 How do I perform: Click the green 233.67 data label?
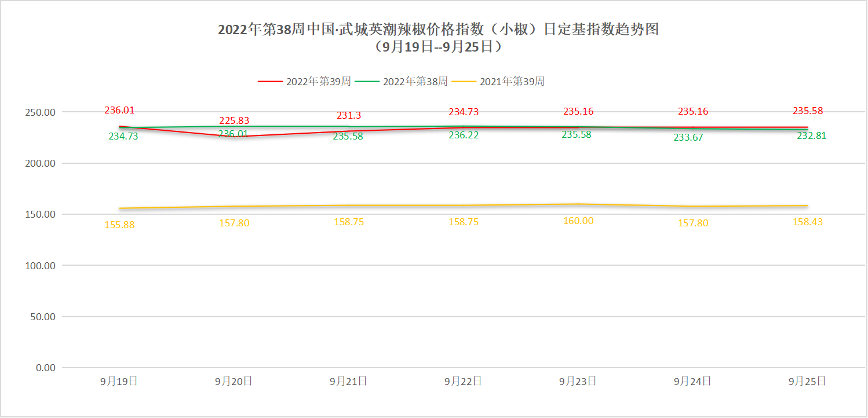tap(688, 138)
